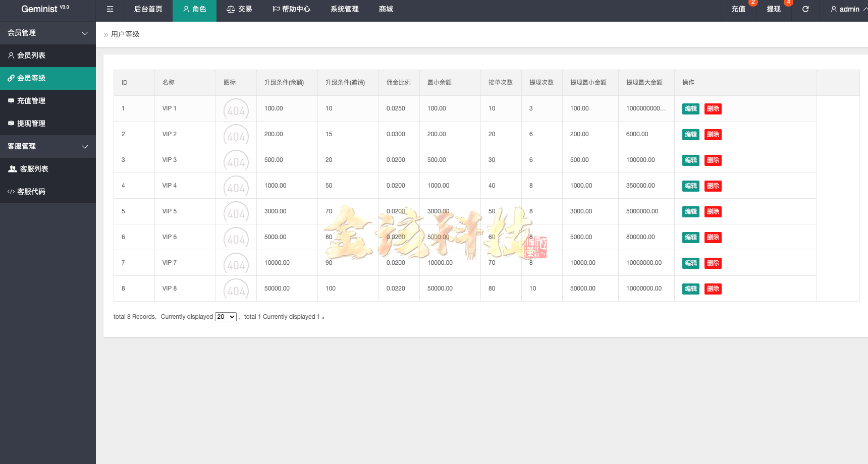
Task: Select the 会员列表 sidebar icon
Action: pyautogui.click(x=12, y=55)
